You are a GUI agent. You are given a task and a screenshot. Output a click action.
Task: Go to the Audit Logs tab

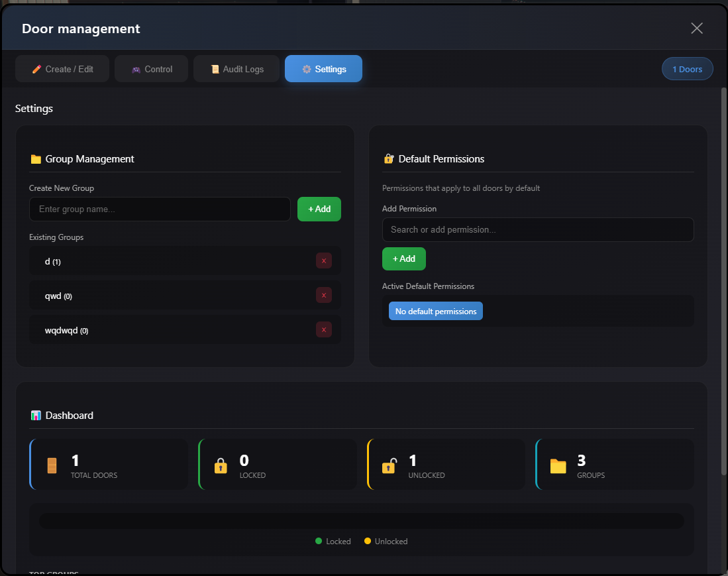(236, 69)
